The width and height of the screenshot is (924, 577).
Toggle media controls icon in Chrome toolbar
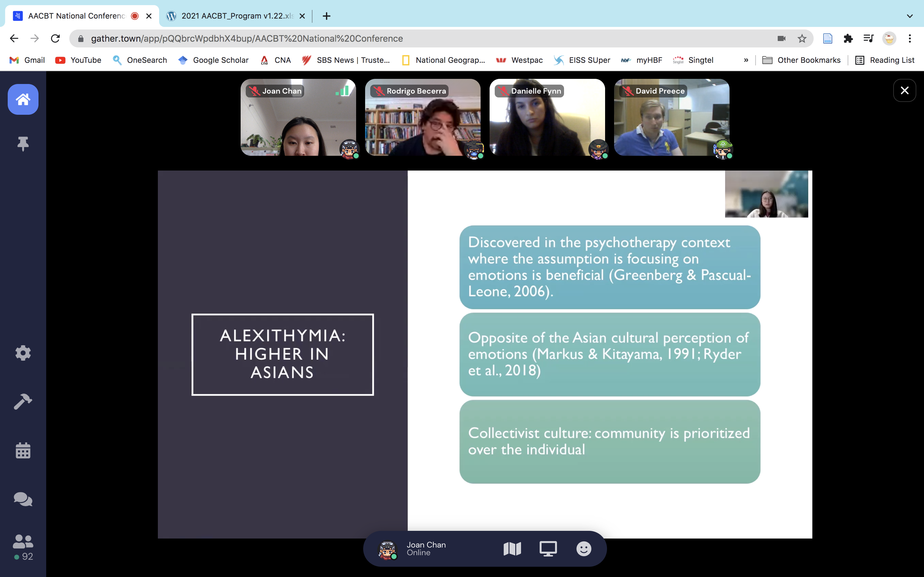point(868,38)
